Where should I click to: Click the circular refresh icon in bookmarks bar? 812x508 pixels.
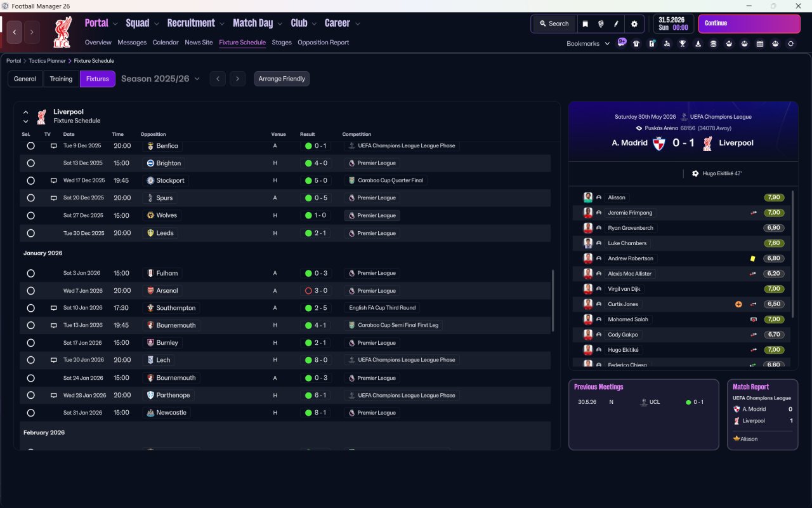click(790, 44)
